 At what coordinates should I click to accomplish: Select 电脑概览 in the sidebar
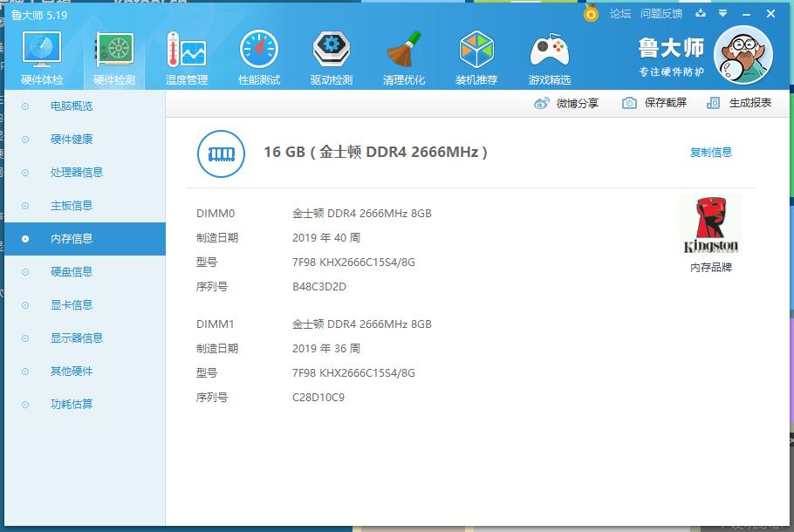tap(72, 106)
